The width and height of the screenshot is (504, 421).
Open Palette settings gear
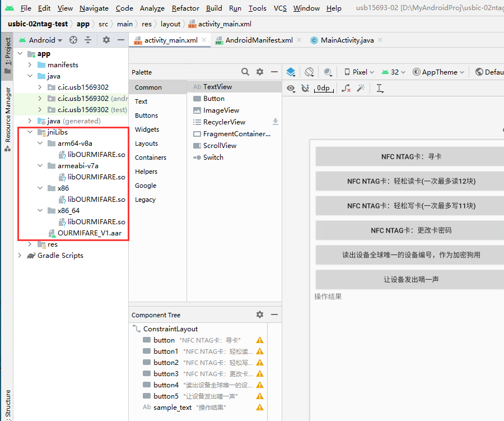point(260,72)
